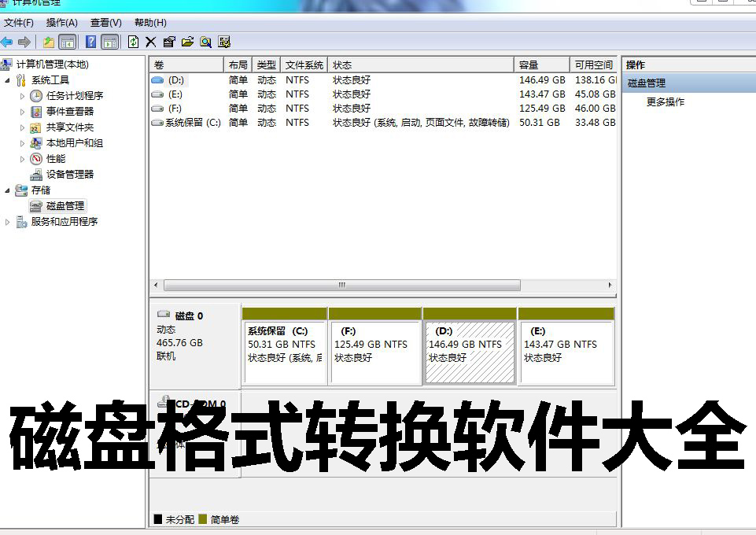756x535 pixels.
Task: Click the Help question mark icon
Action: click(92, 42)
